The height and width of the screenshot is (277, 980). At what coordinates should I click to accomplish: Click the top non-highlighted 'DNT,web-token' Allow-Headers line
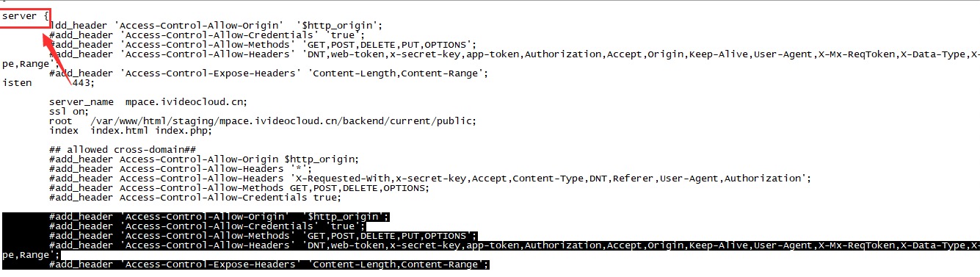pos(514,54)
